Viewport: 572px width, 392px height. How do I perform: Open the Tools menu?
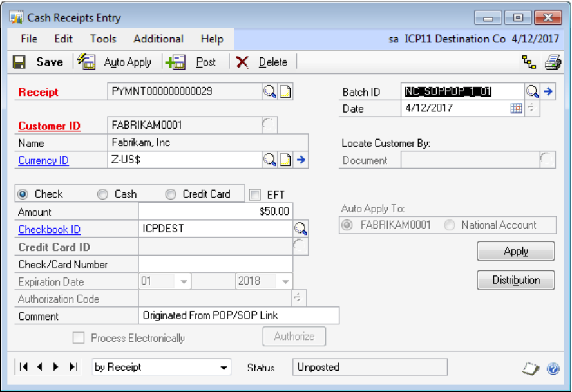click(x=102, y=39)
